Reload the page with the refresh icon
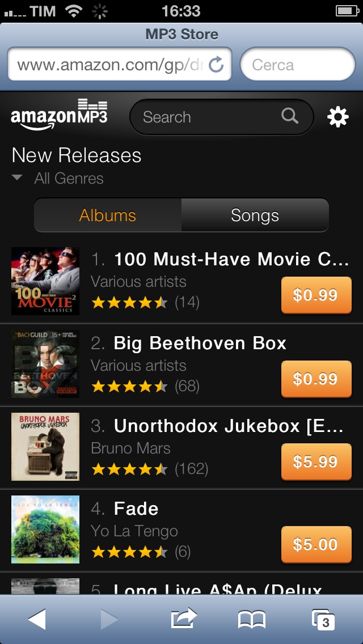The width and height of the screenshot is (363, 644). point(216,65)
